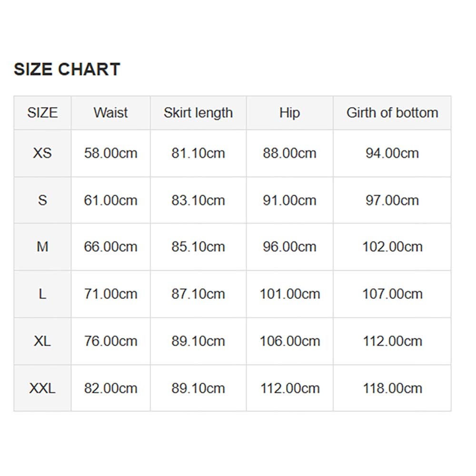Screen dimensions: 476x476
Task: Click the 81.10cm skirt length cell
Action: (x=198, y=153)
